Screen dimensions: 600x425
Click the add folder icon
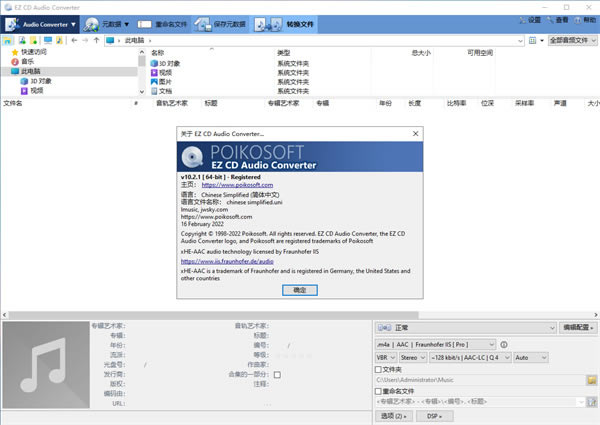[34, 40]
